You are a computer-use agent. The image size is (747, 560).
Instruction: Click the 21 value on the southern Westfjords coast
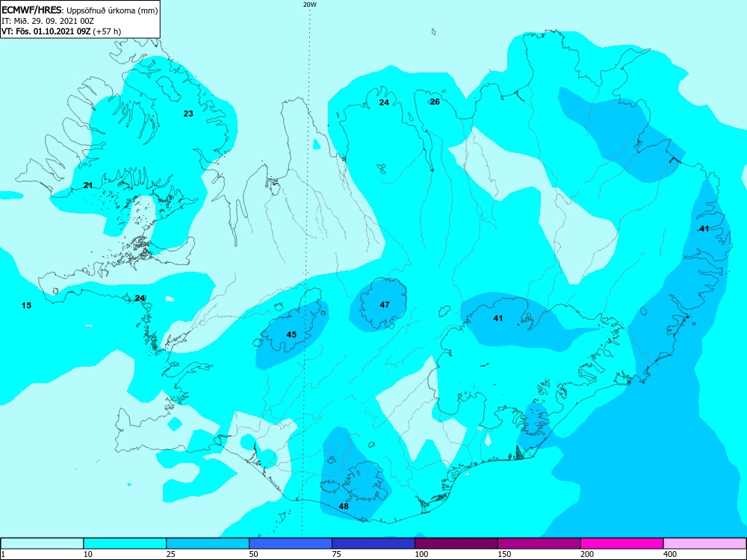point(88,185)
